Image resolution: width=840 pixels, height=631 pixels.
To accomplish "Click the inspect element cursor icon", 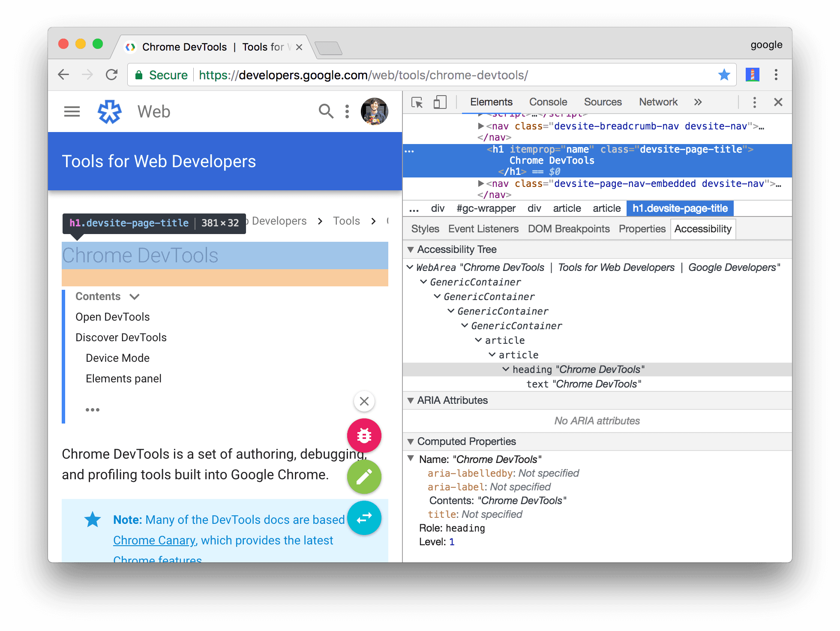I will coord(416,102).
